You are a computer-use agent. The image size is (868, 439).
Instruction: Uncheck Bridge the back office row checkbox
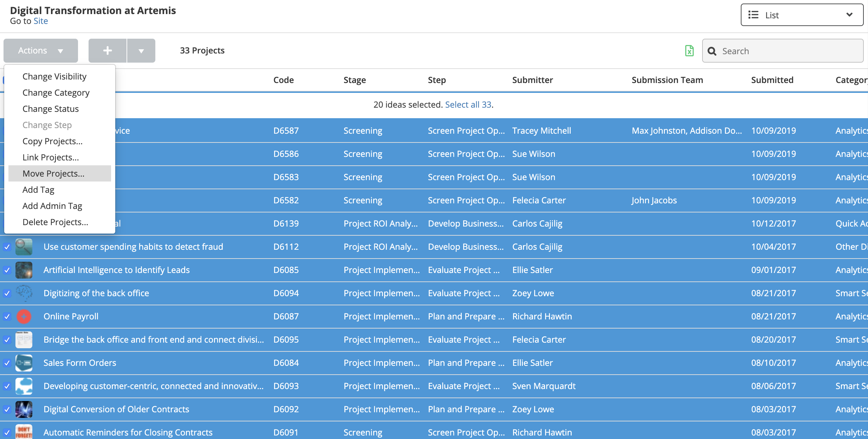click(x=7, y=340)
